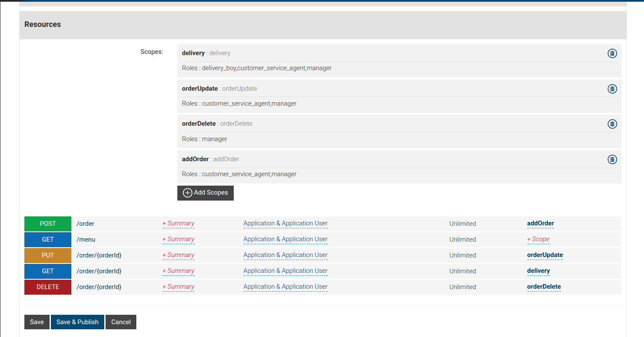The height and width of the screenshot is (337, 644).
Task: Change Application & Application User for /menu
Action: pos(285,239)
